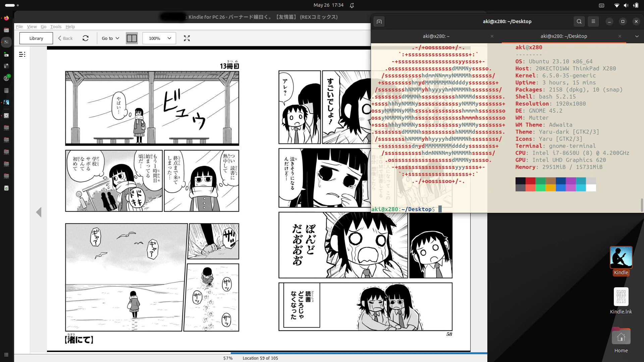Viewport: 644px width, 362px height.
Task: Open Activities overview in top bar
Action: coord(12,5)
